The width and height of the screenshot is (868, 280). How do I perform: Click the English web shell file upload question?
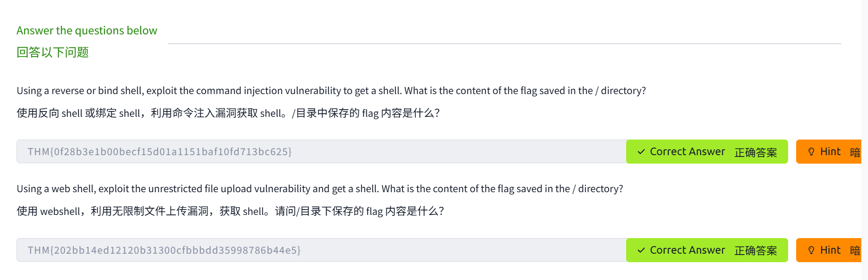click(320, 189)
